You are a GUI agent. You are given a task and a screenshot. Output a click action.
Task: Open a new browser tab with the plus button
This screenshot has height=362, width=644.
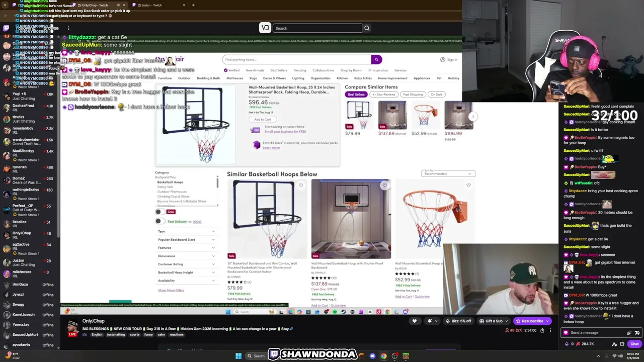point(193,5)
